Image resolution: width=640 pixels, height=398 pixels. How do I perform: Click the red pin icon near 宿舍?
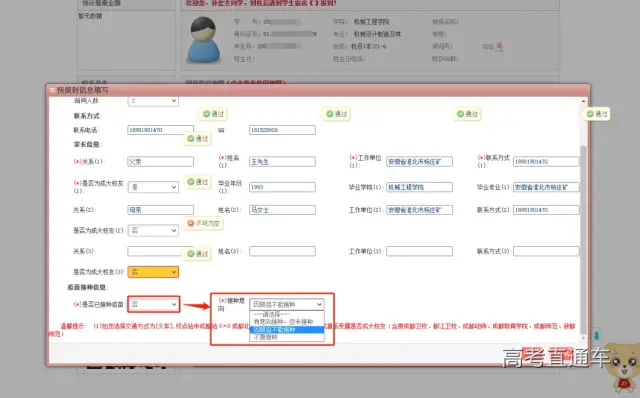[500, 47]
